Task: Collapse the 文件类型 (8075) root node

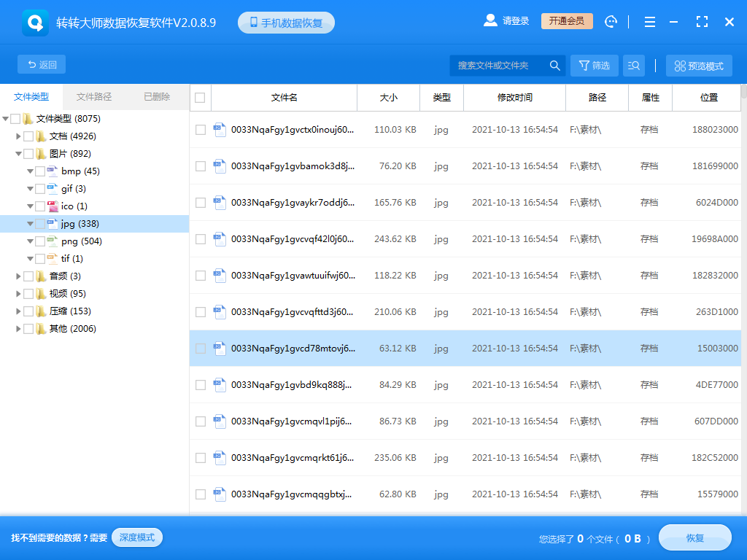Action: pyautogui.click(x=6, y=119)
